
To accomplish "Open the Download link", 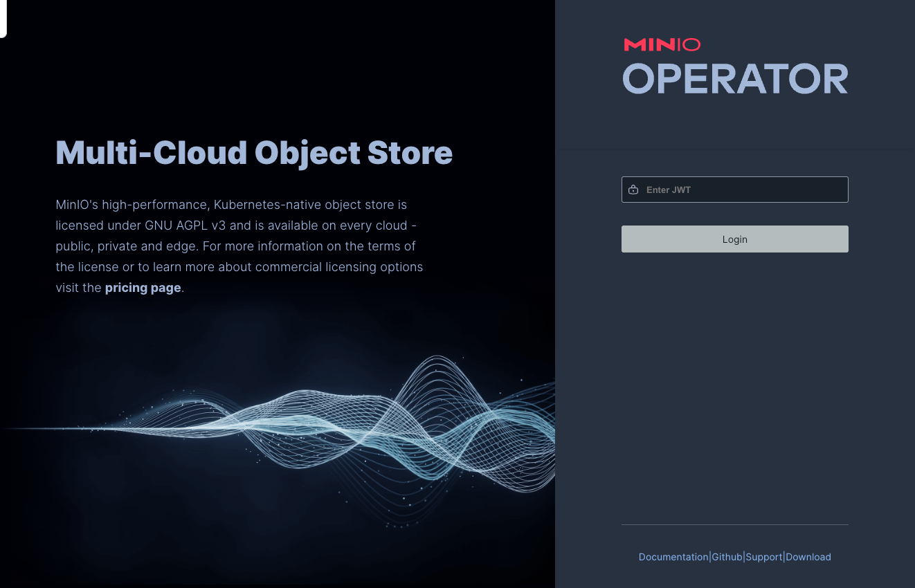I will click(808, 557).
